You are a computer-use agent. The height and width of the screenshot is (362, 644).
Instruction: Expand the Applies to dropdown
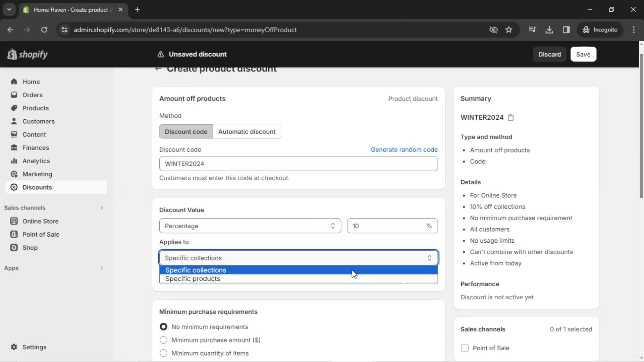pos(299,258)
